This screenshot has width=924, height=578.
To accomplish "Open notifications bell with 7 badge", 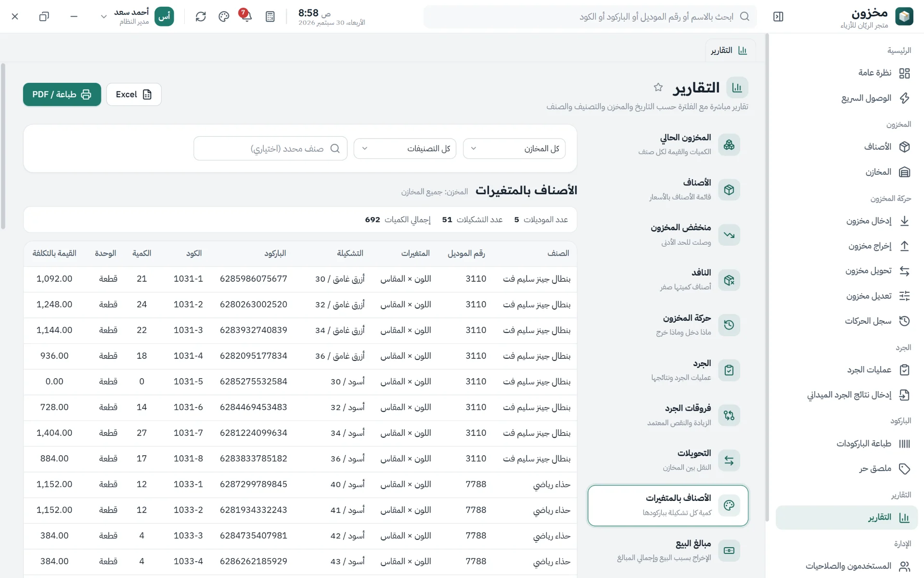I will pos(246,17).
